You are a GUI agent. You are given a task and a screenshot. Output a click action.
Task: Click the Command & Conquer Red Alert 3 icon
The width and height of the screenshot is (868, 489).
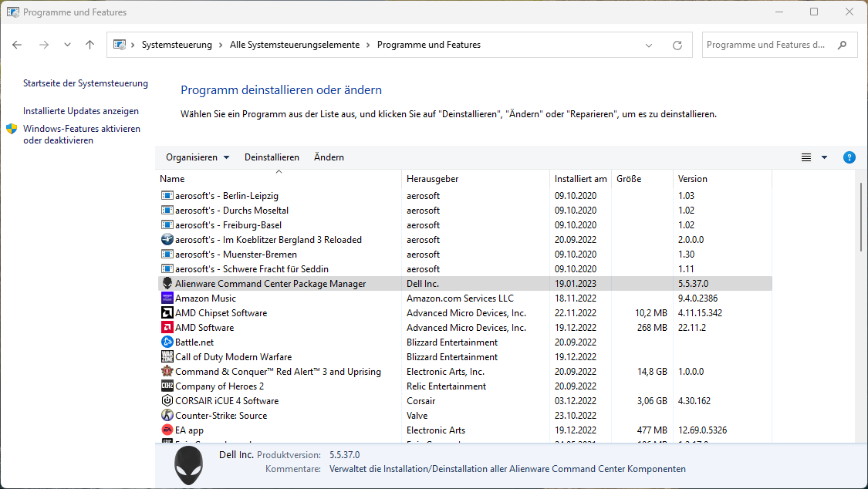pyautogui.click(x=167, y=371)
